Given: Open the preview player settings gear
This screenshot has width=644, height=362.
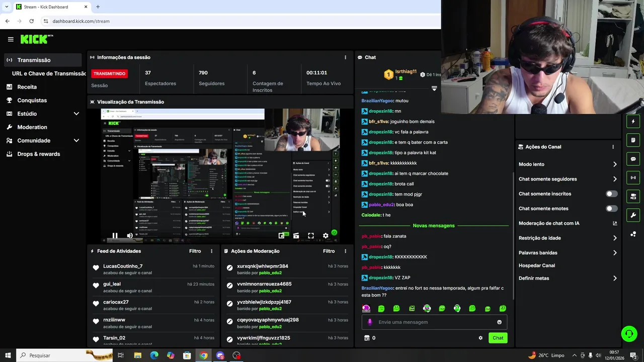Looking at the screenshot, I should [326, 235].
